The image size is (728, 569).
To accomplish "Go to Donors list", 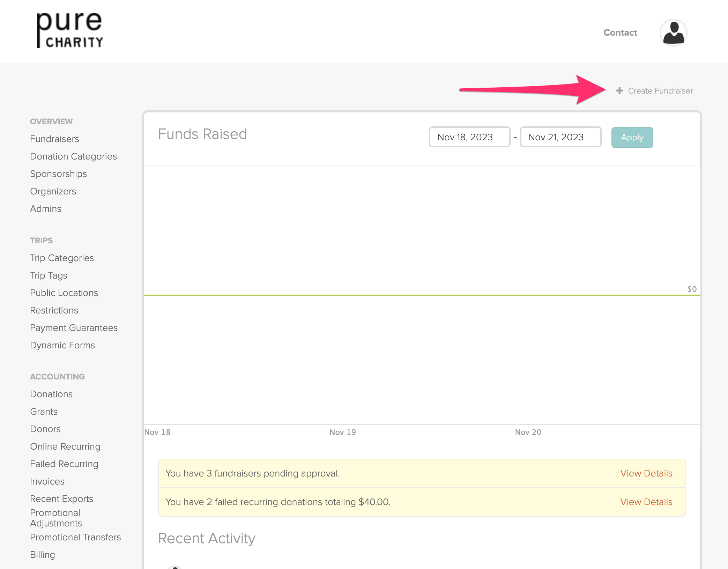I will (x=45, y=429).
